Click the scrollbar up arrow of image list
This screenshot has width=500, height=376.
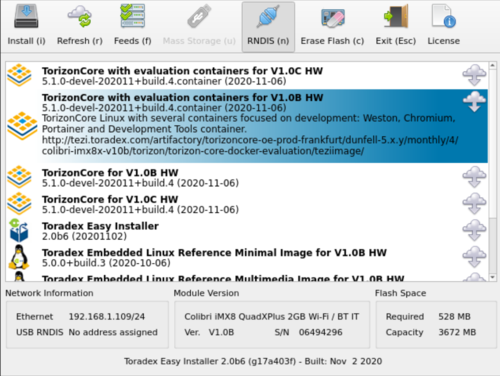492,66
